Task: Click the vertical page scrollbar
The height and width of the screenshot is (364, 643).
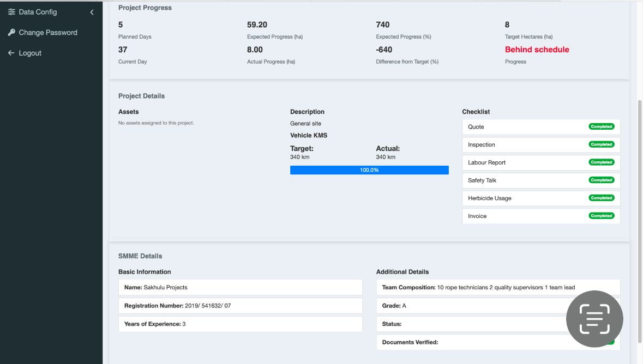Action: click(640, 218)
